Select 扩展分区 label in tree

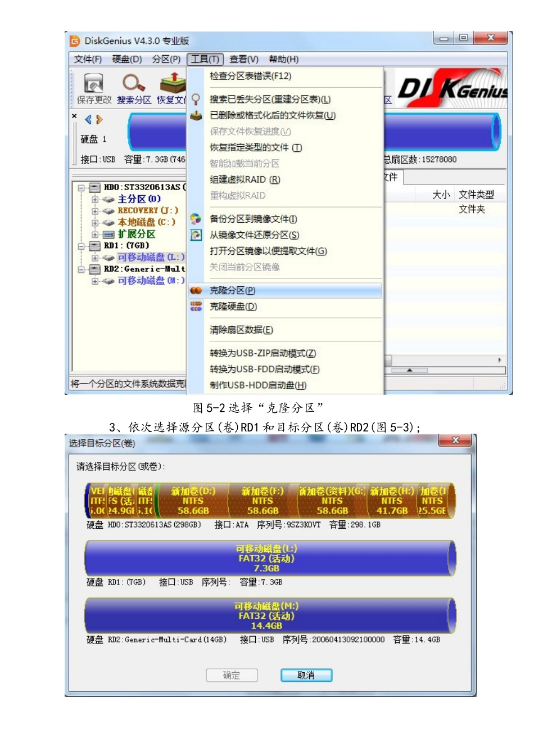click(x=136, y=234)
